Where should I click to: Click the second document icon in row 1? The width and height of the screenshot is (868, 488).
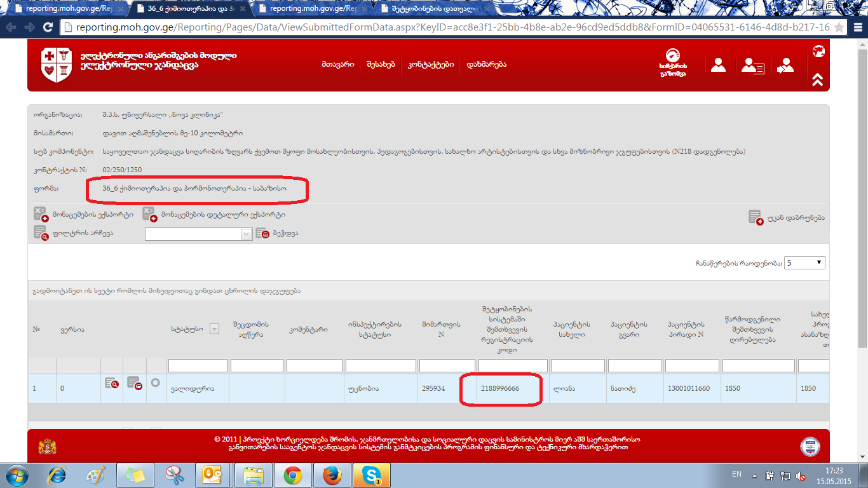pyautogui.click(x=133, y=383)
